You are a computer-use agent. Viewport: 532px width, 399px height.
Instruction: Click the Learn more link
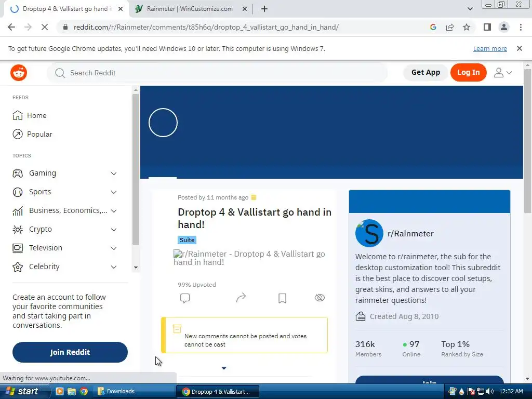coord(490,48)
